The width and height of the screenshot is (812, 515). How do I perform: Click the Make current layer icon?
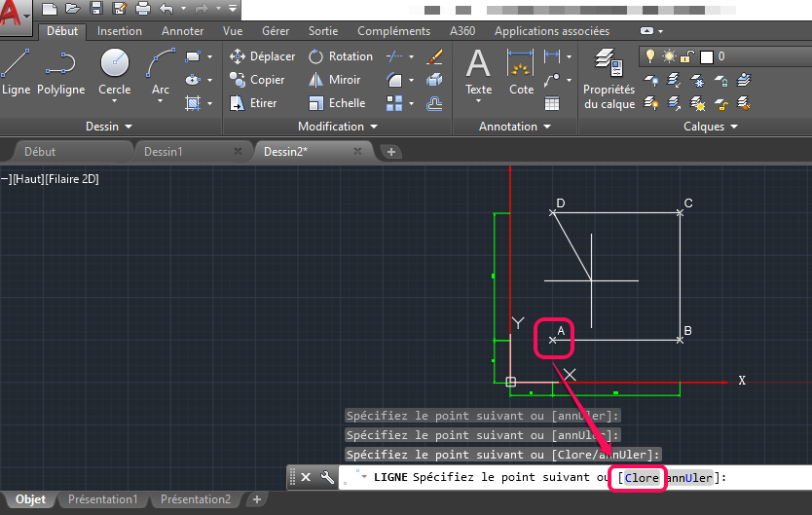point(744,80)
